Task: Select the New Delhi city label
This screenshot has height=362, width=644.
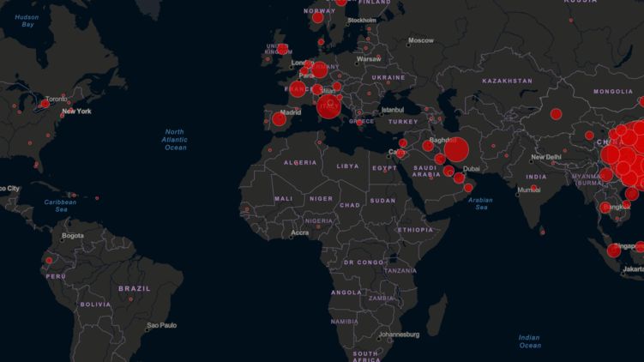Action: 545,157
